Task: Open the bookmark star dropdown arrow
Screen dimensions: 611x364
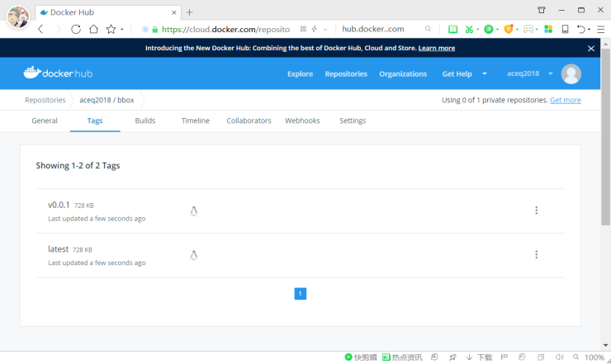Action: (x=122, y=29)
